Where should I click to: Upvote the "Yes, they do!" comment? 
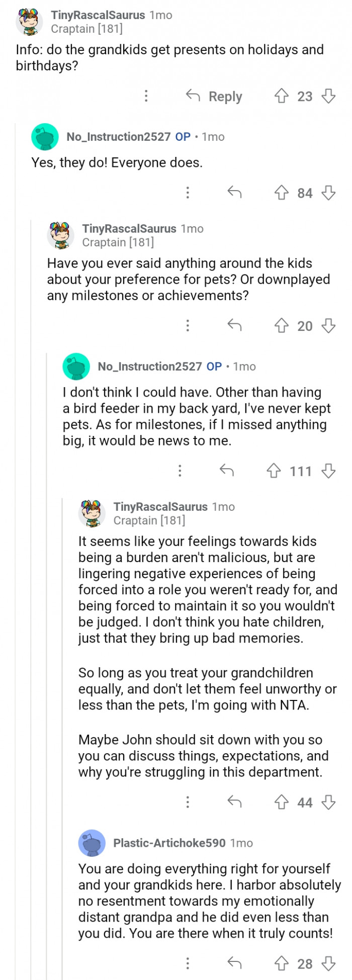click(281, 193)
